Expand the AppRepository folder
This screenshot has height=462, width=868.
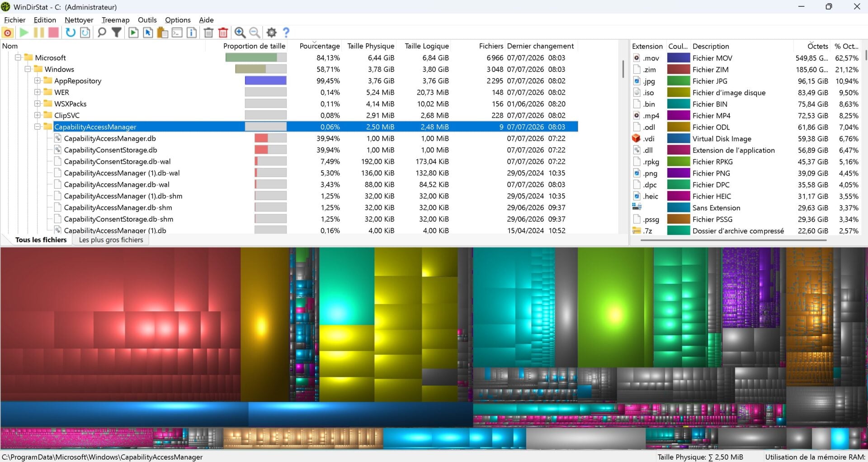pos(38,81)
